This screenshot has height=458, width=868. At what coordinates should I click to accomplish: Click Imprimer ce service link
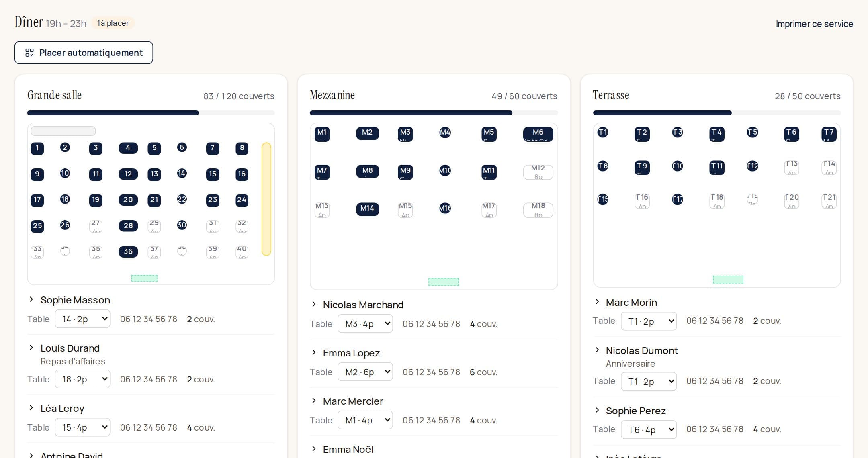point(814,24)
